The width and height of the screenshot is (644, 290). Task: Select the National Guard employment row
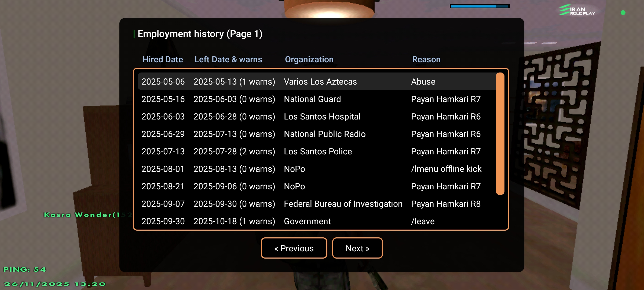(312, 99)
